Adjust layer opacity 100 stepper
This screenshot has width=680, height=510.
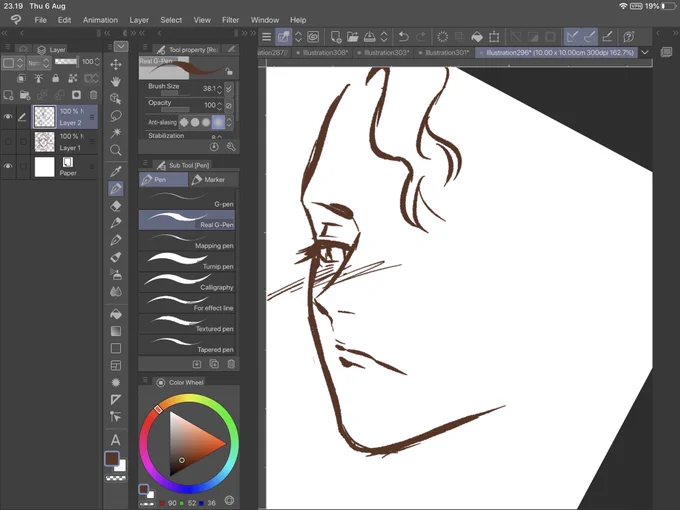[x=97, y=62]
